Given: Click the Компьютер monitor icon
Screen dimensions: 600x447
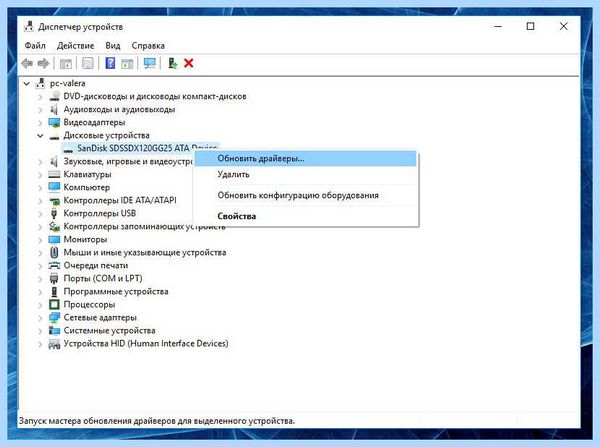Looking at the screenshot, I should [x=54, y=188].
